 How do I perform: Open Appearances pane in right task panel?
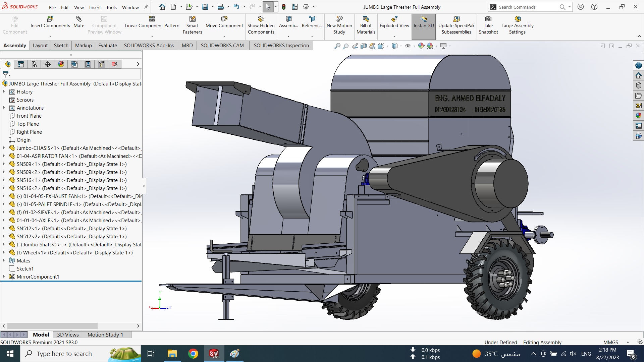click(x=638, y=116)
